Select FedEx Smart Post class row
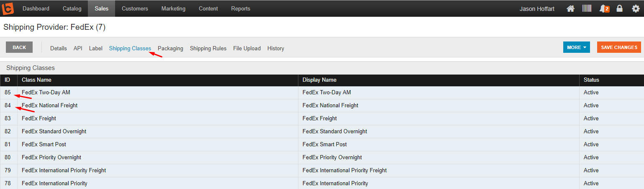Image resolution: width=644 pixels, height=189 pixels. tap(322, 145)
